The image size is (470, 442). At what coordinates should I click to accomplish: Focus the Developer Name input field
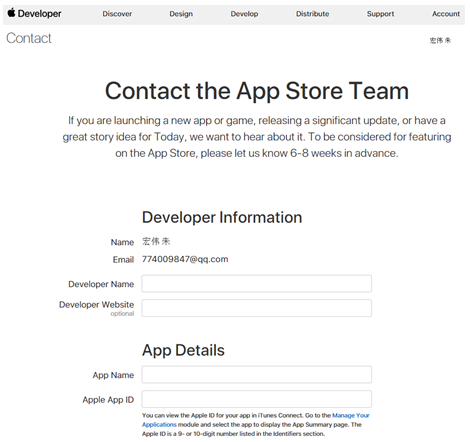coord(256,284)
